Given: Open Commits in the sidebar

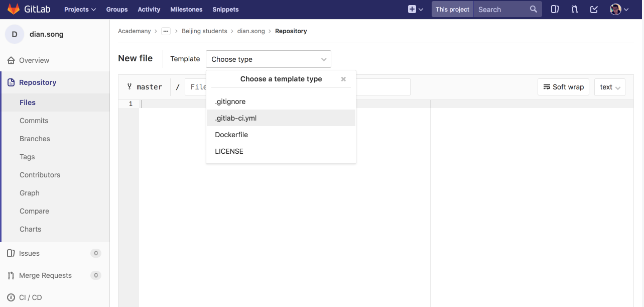Looking at the screenshot, I should point(34,121).
